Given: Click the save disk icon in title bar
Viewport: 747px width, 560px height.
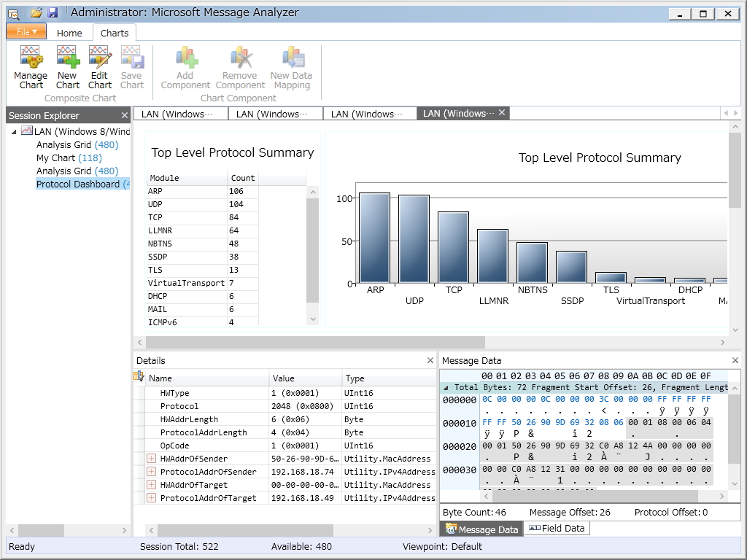Looking at the screenshot, I should (53, 13).
